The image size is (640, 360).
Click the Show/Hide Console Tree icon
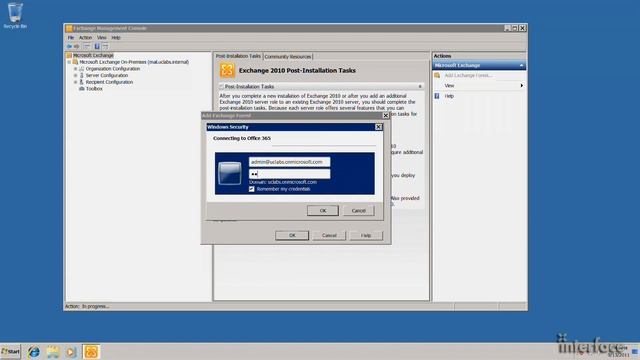87,47
